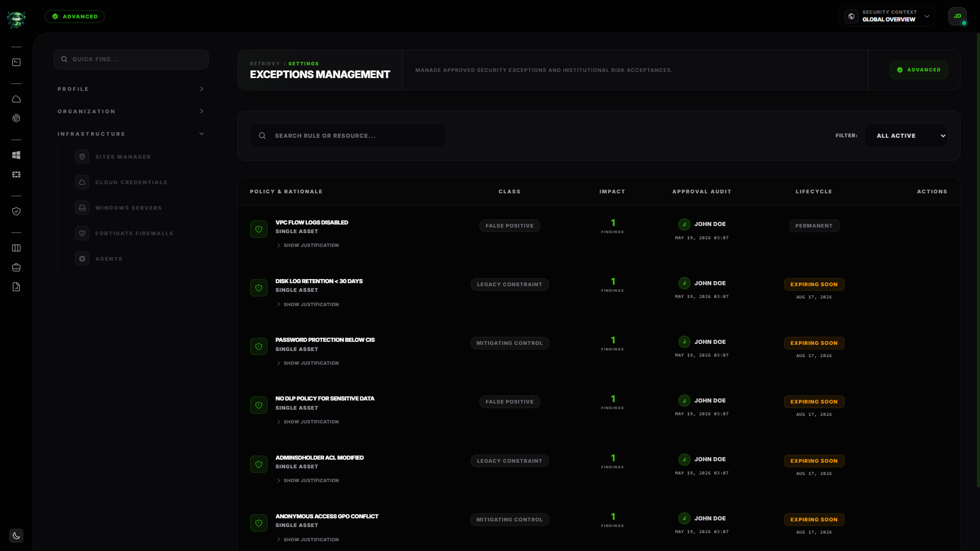Open the Windows logo icon in left rail
This screenshot has height=551, width=980.
tap(16, 155)
